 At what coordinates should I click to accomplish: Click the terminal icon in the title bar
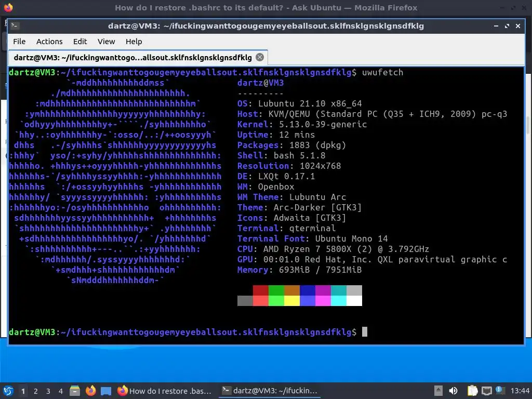[x=15, y=26]
